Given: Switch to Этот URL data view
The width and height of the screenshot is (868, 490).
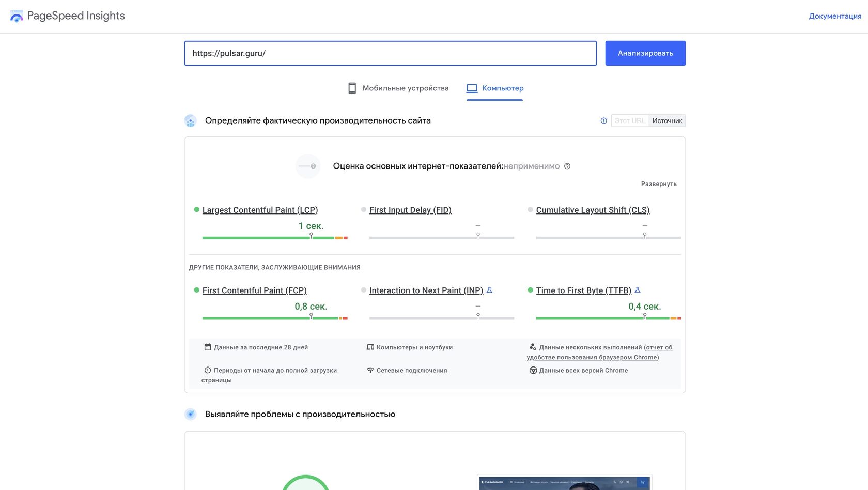Looking at the screenshot, I should coord(630,121).
